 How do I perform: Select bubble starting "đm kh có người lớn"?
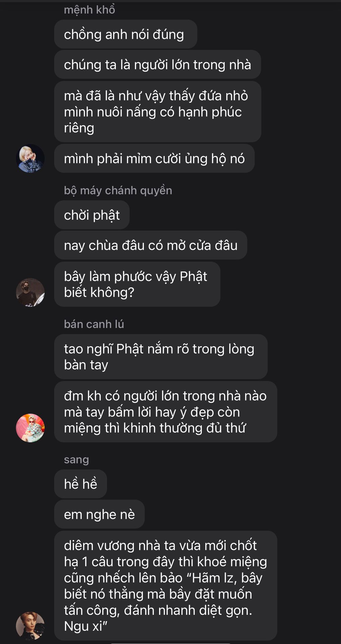pyautogui.click(x=166, y=412)
